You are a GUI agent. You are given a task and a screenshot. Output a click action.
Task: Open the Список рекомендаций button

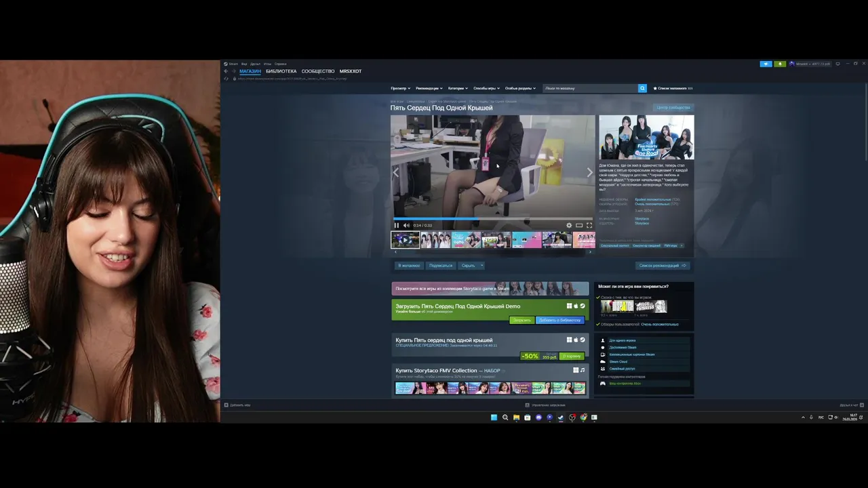coord(663,266)
